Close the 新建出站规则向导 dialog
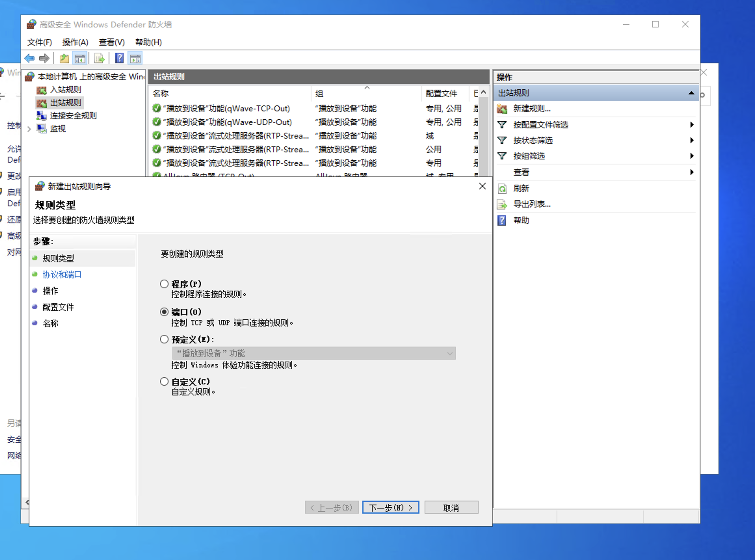755x560 pixels. [x=483, y=186]
